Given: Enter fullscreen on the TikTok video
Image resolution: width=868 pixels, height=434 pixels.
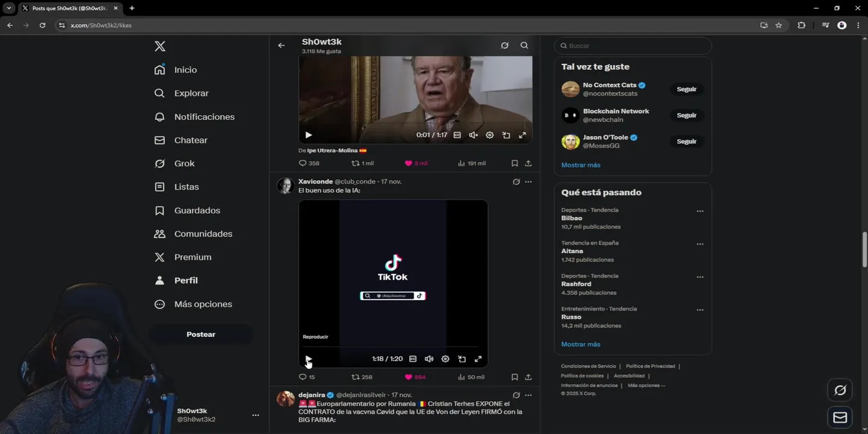Looking at the screenshot, I should 478,359.
